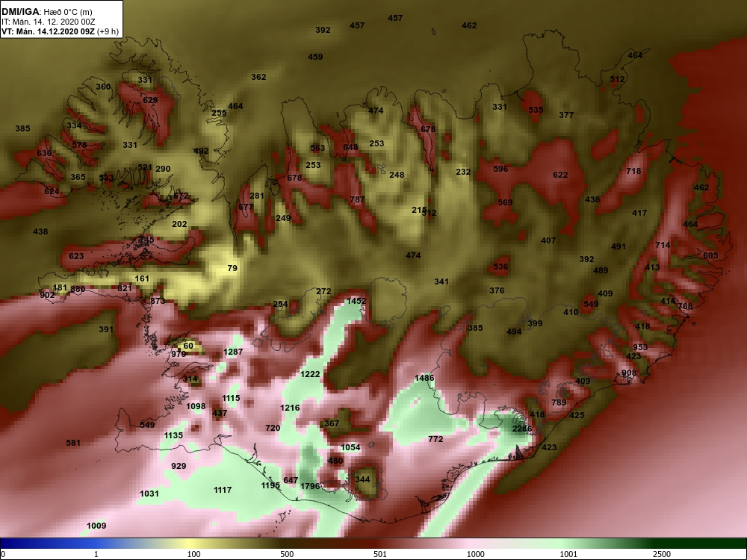Image resolution: width=747 pixels, height=560 pixels.
Task: Click the map value '362'
Action: coord(258,77)
